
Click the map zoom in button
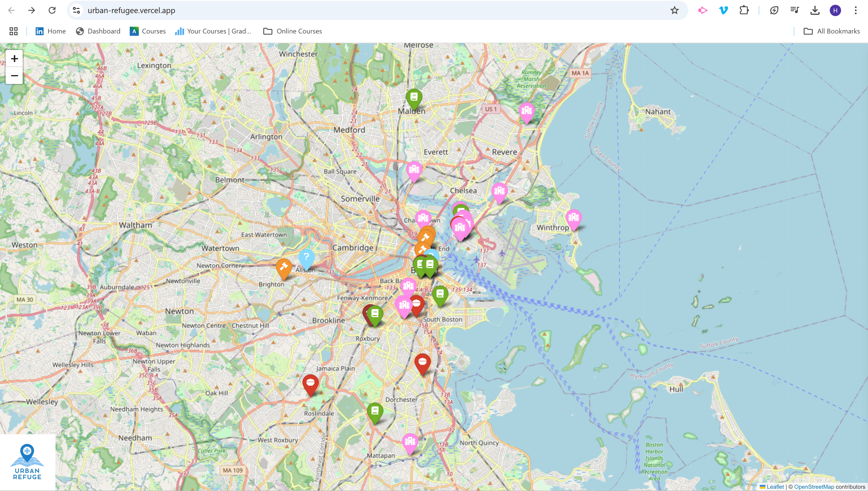pyautogui.click(x=14, y=59)
